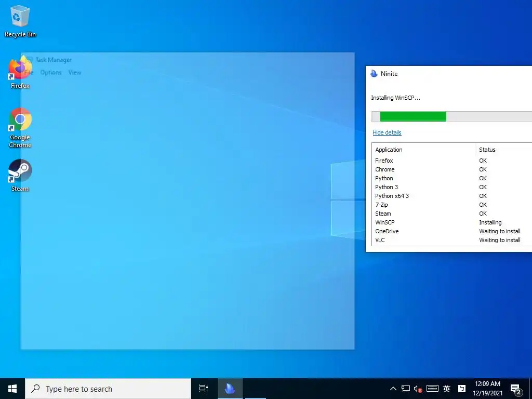Click the search magnifier icon in taskbar

tap(35, 389)
